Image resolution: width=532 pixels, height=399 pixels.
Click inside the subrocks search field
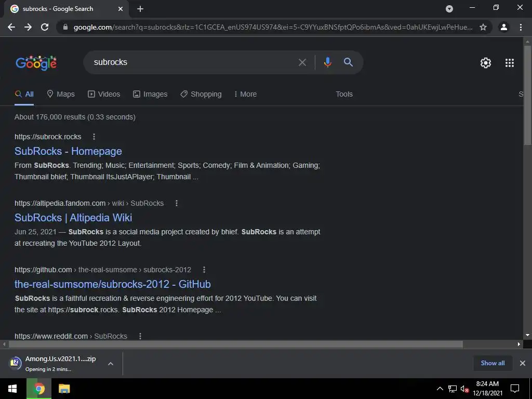(x=190, y=62)
